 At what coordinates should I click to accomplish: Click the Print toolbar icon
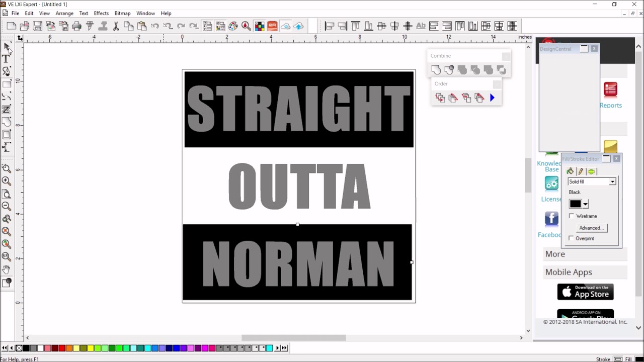pos(76,26)
